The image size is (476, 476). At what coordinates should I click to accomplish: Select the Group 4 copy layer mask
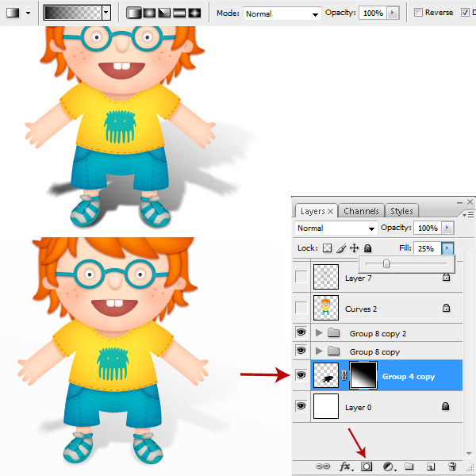(x=363, y=375)
